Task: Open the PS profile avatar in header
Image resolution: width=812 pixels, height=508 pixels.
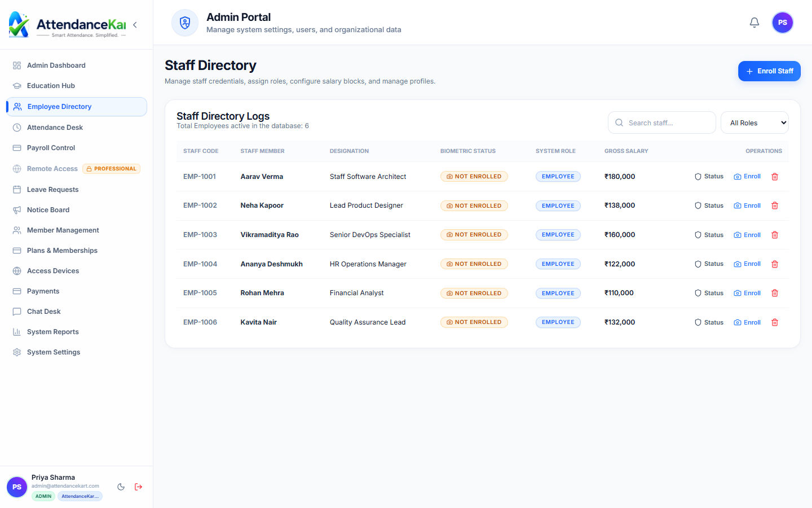Action: click(x=782, y=23)
